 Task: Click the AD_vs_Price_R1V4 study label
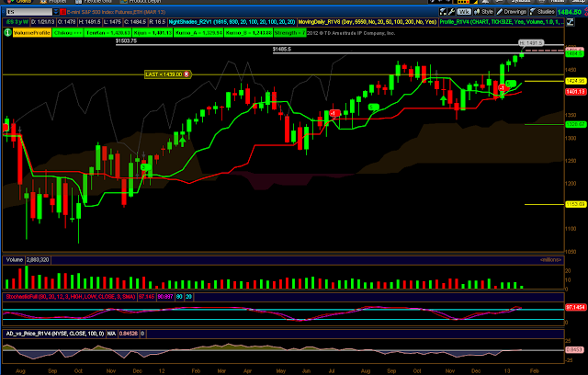pos(55,334)
